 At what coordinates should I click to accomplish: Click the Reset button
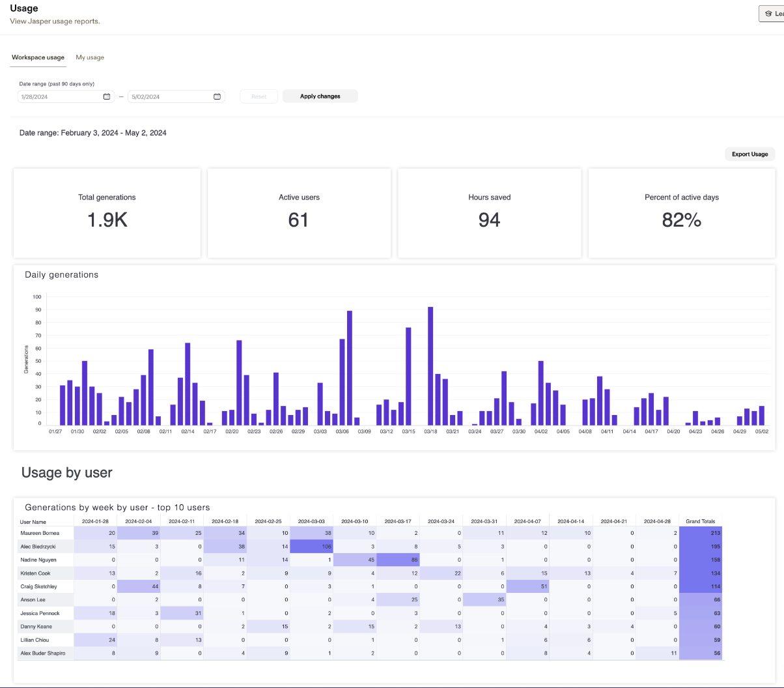pyautogui.click(x=259, y=96)
